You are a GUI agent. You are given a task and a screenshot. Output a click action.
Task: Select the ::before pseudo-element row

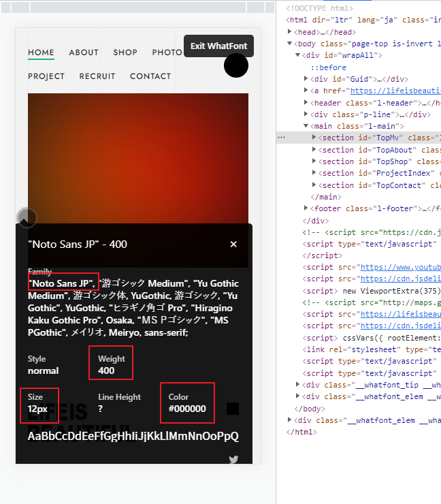[328, 67]
